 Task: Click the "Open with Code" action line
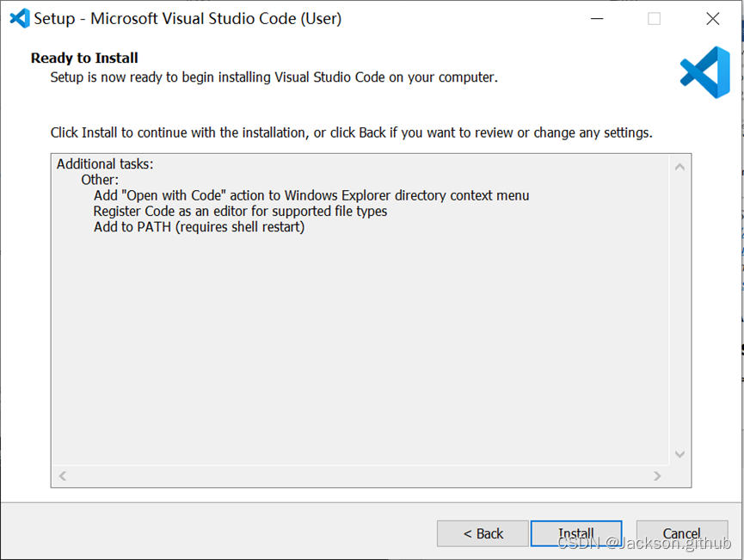click(x=311, y=195)
